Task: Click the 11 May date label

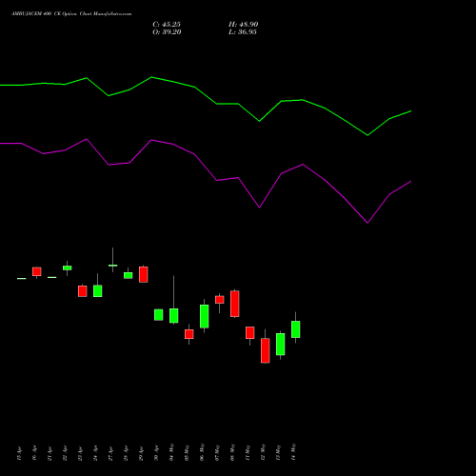Action: click(248, 452)
